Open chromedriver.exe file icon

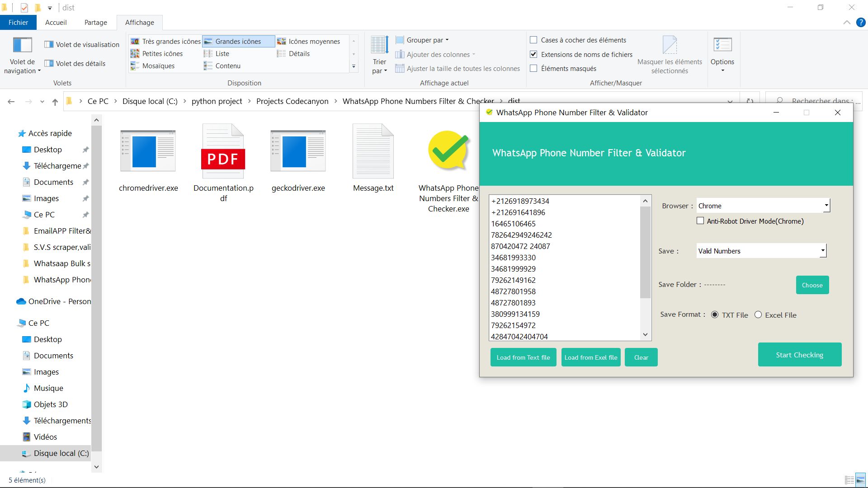pyautogui.click(x=148, y=151)
